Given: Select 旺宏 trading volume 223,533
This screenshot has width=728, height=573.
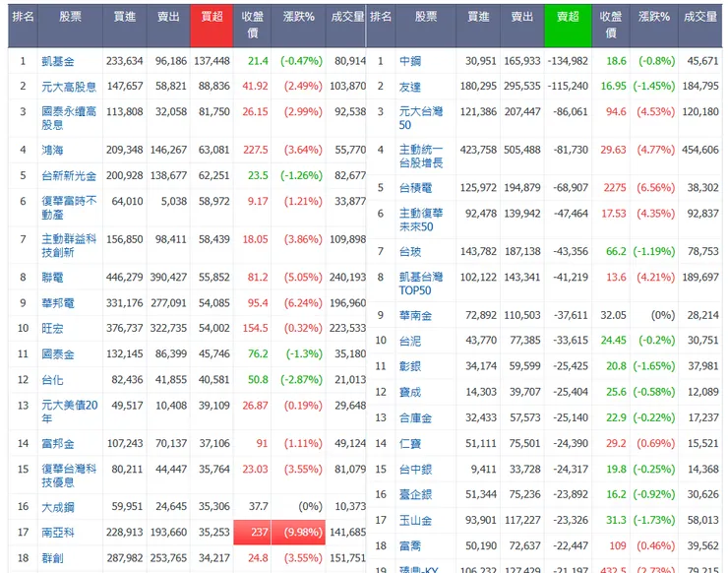Looking at the screenshot, I should pos(347,328).
